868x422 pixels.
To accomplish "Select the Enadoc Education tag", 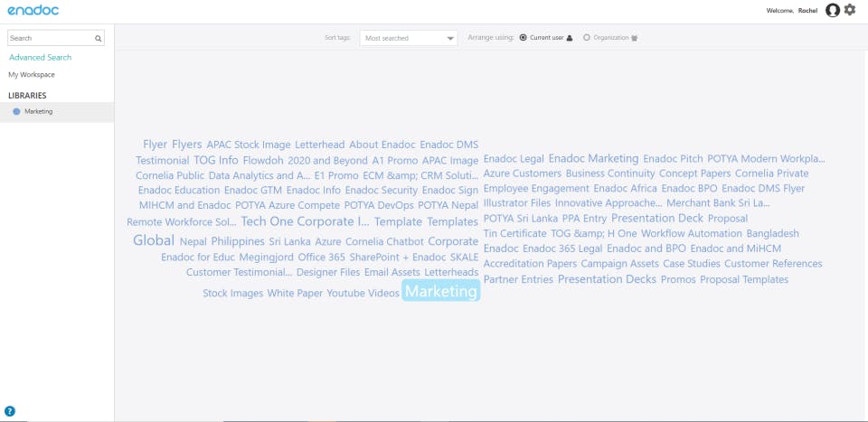I will [179, 191].
